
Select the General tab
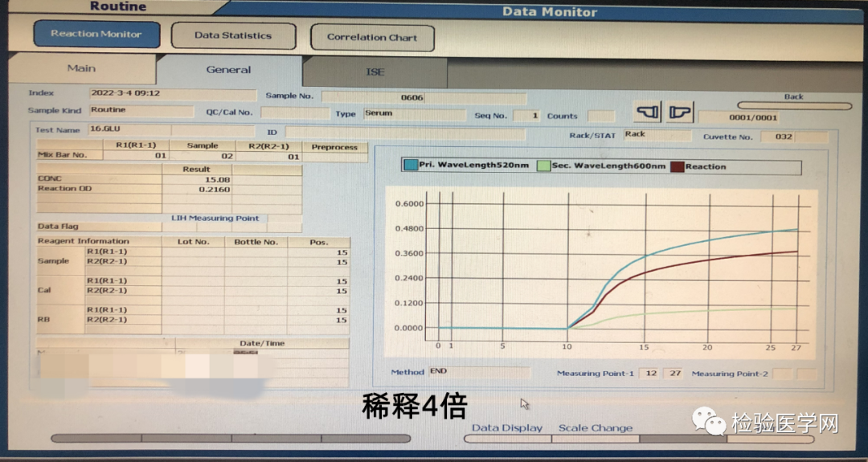[228, 70]
